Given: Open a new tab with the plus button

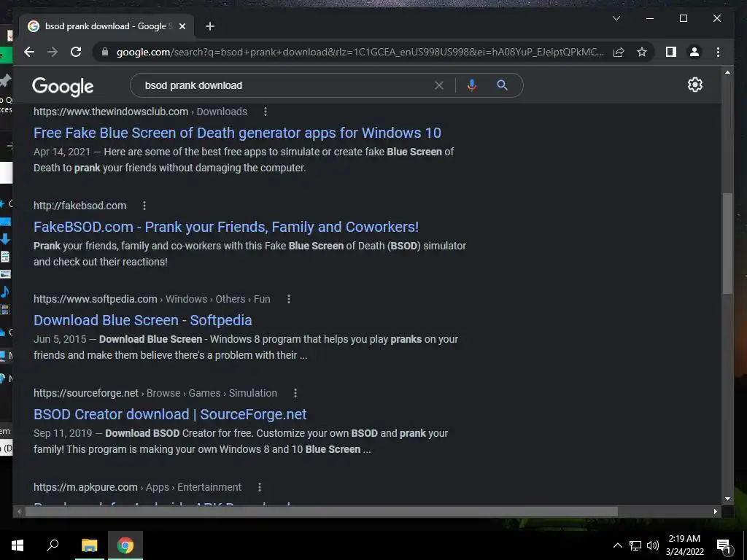Looking at the screenshot, I should tap(209, 26).
